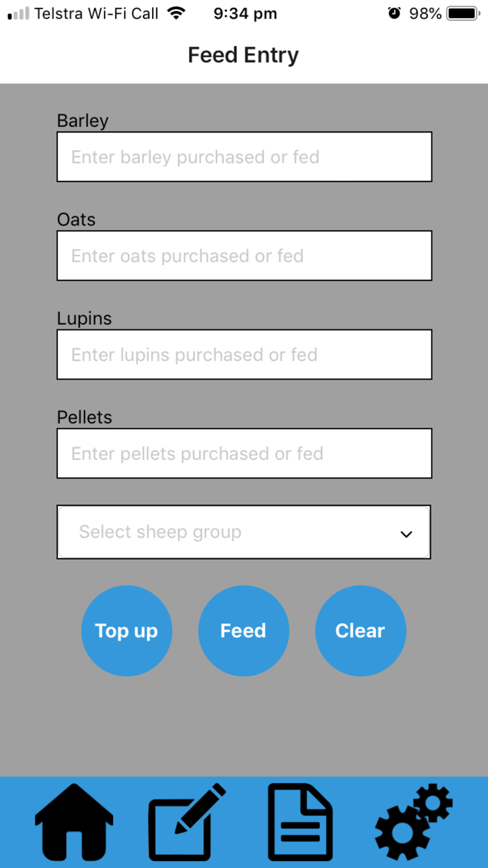Click the Pellets purchased input field

pos(243,454)
